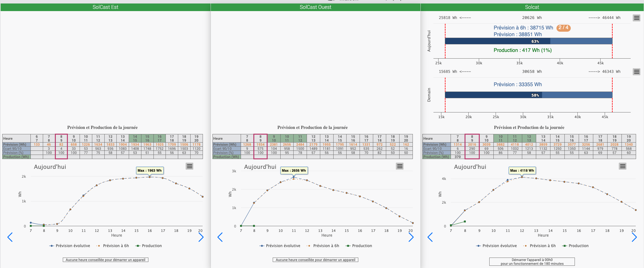The image size is (644, 268).
Task: Click 'Production (Wh)' row header in Solcat table
Action: click(436, 157)
